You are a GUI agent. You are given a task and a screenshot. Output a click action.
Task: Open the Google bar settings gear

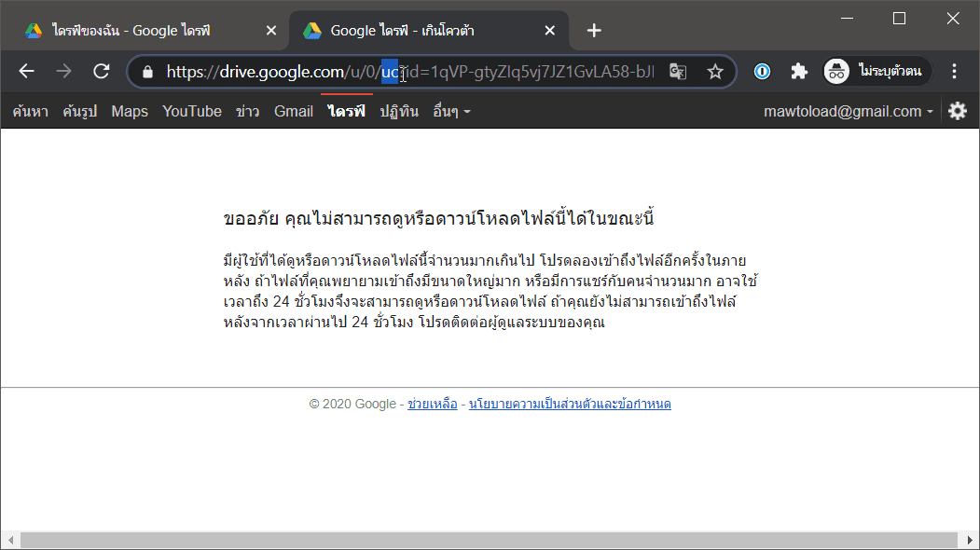point(958,111)
